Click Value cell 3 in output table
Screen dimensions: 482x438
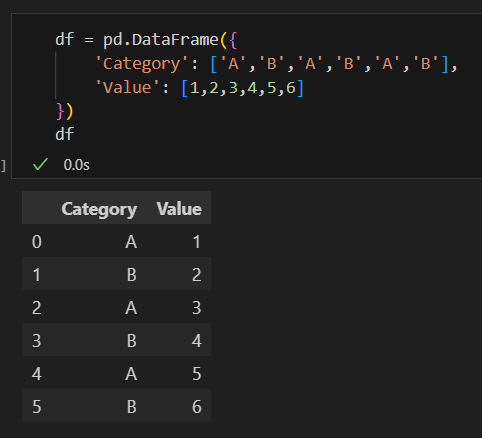197,308
